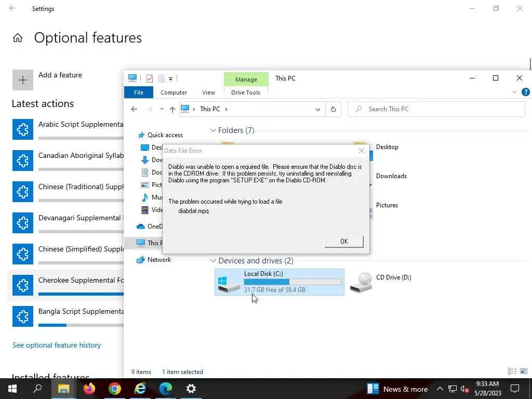Viewport: 532px width, 399px height.
Task: Open notification action center
Action: pos(515,389)
